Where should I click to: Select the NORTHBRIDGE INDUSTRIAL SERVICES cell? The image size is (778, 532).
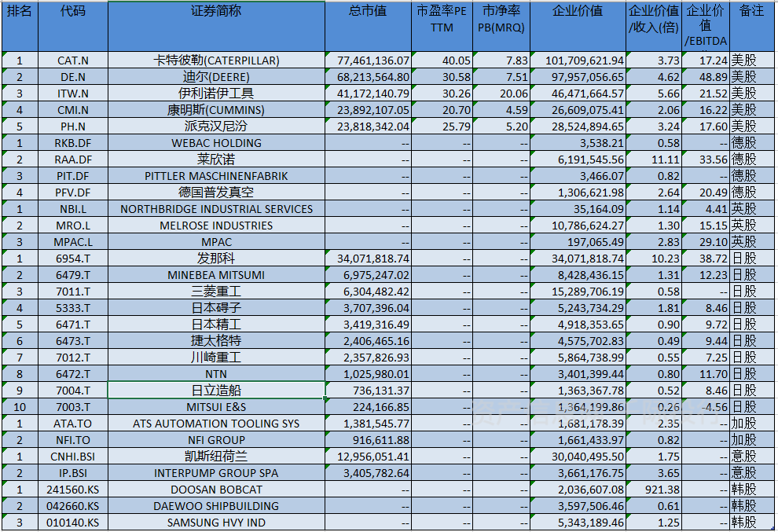216,209
